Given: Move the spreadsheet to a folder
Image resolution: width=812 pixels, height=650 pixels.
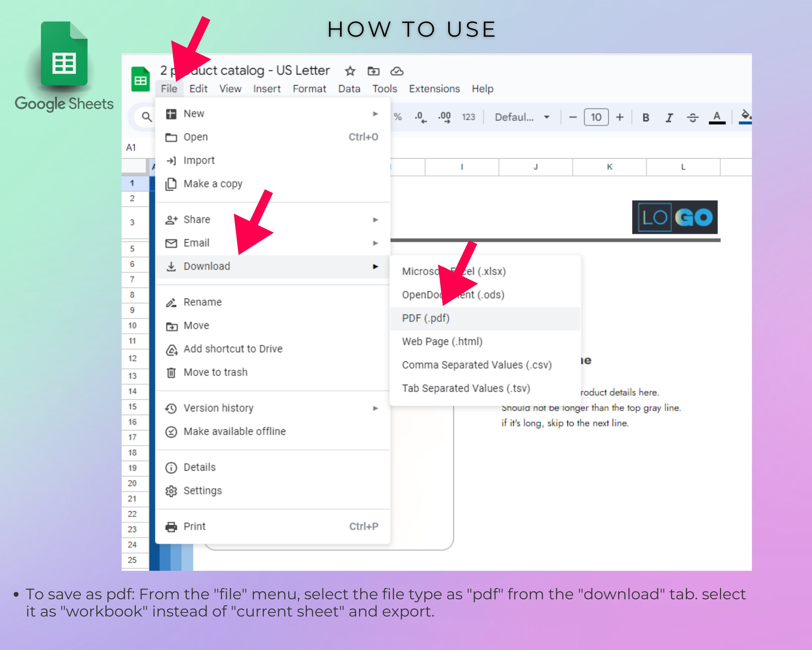Looking at the screenshot, I should [x=373, y=71].
